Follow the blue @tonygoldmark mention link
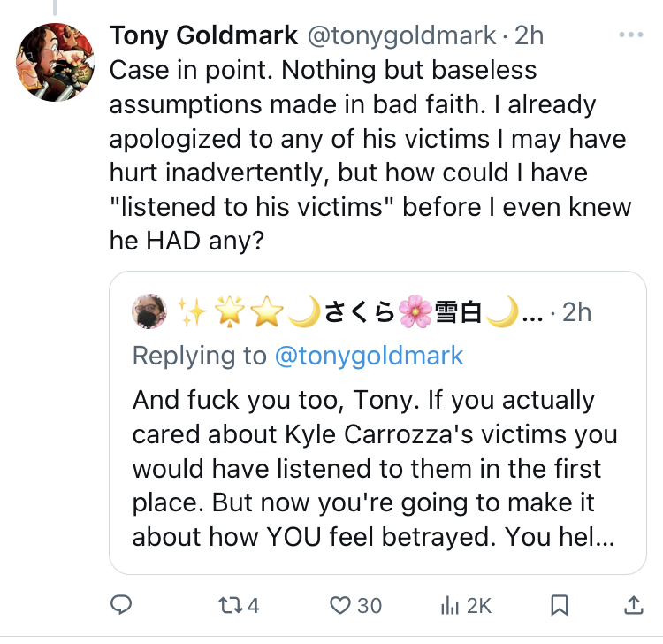Viewport: 663px width, 644px height. 370,356
